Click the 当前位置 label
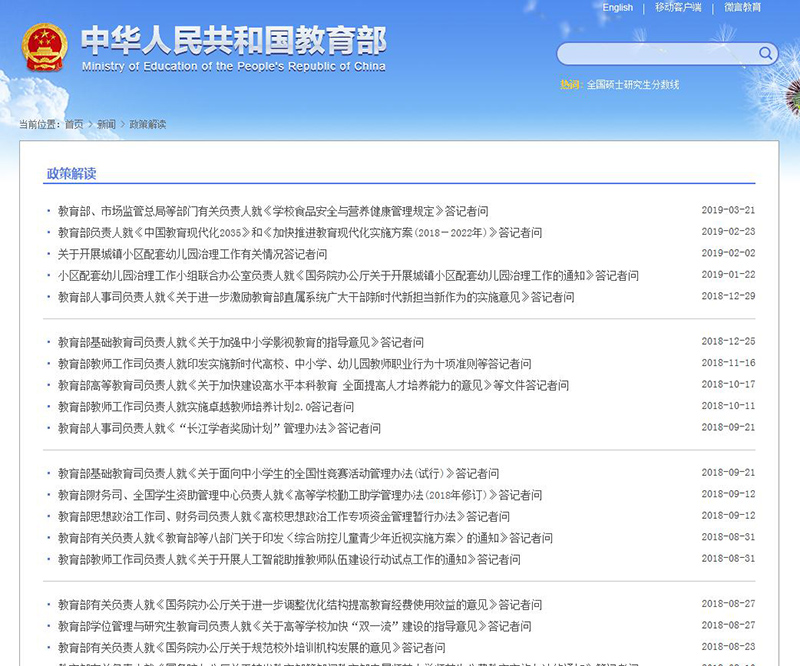The height and width of the screenshot is (666, 800). tap(40, 124)
